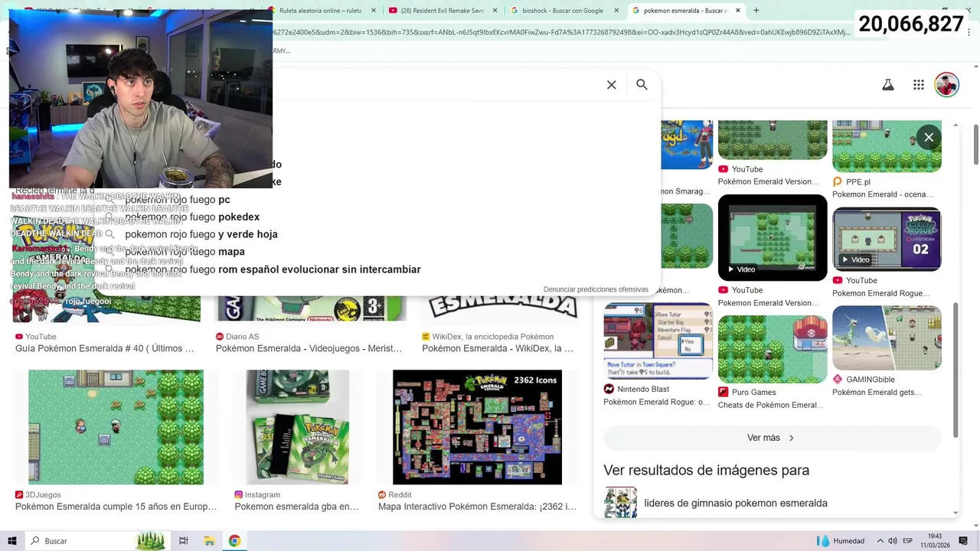Screen dimensions: 980x551
Task: Expand results with Ver más button
Action: pyautogui.click(x=772, y=438)
